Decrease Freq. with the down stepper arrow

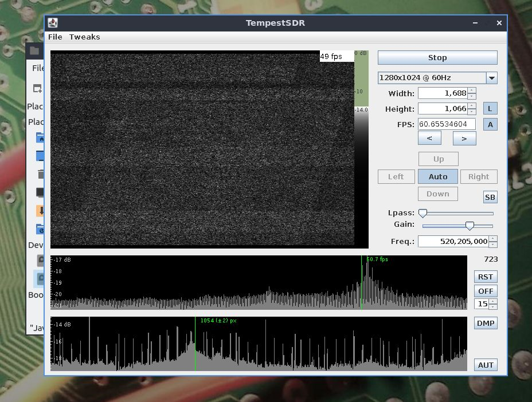click(493, 245)
